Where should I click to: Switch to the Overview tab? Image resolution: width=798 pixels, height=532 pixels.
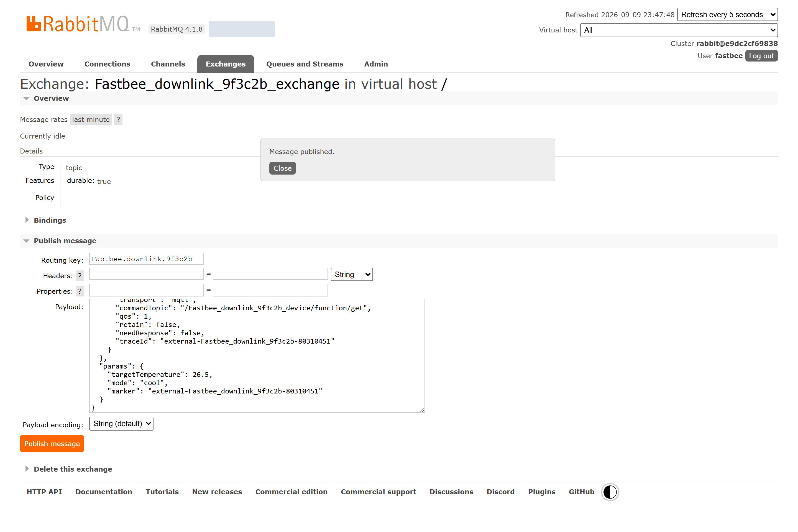pos(46,64)
